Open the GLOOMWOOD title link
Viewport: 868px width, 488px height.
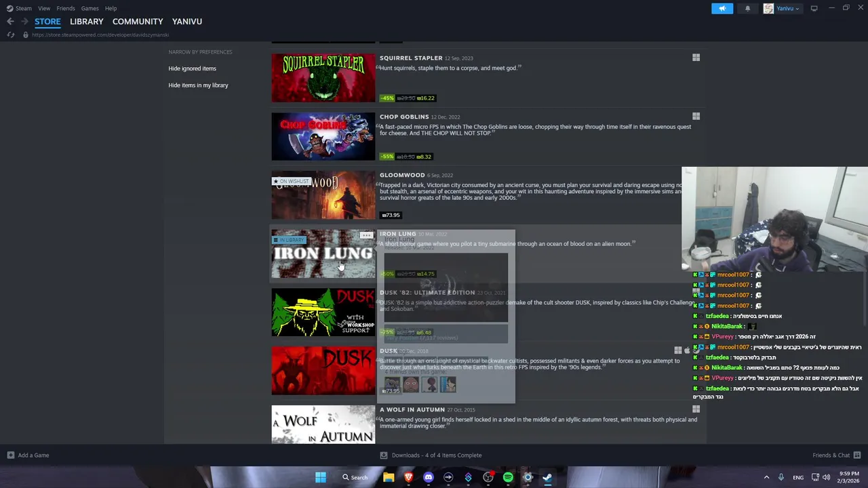[x=402, y=176]
